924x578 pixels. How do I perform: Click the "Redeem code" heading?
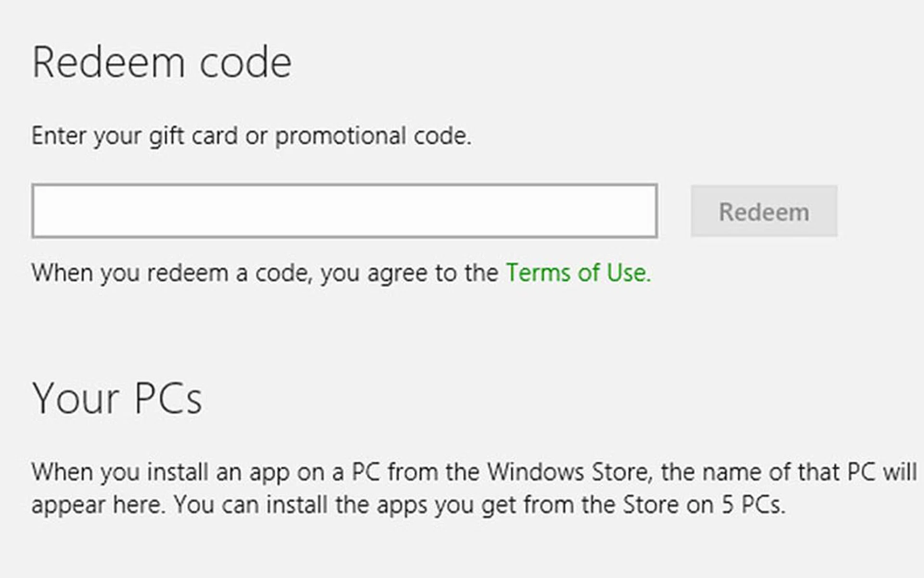tap(162, 63)
